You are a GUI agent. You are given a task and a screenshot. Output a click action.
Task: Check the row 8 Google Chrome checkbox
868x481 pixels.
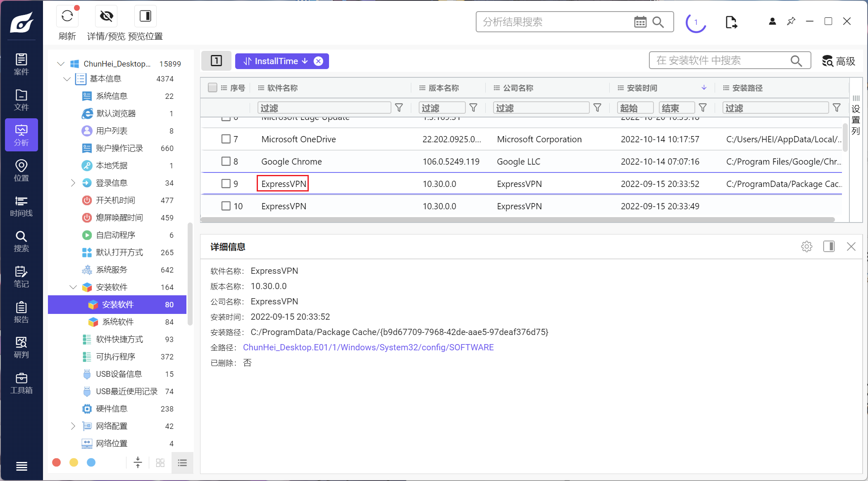click(226, 161)
